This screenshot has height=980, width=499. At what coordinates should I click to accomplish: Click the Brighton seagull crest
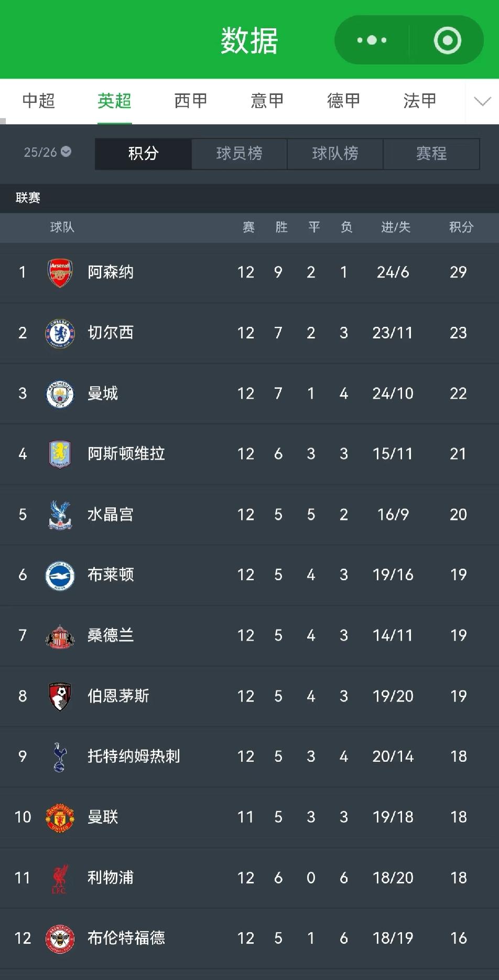pos(60,575)
